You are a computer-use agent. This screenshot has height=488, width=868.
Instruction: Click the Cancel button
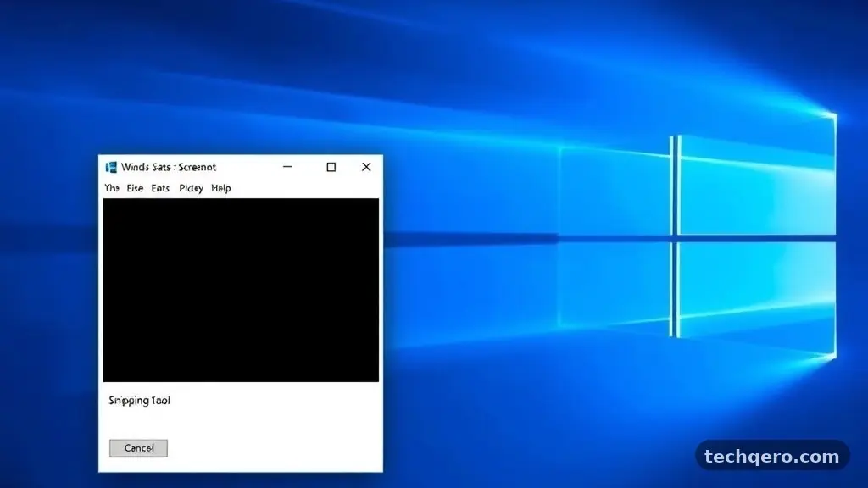[138, 448]
